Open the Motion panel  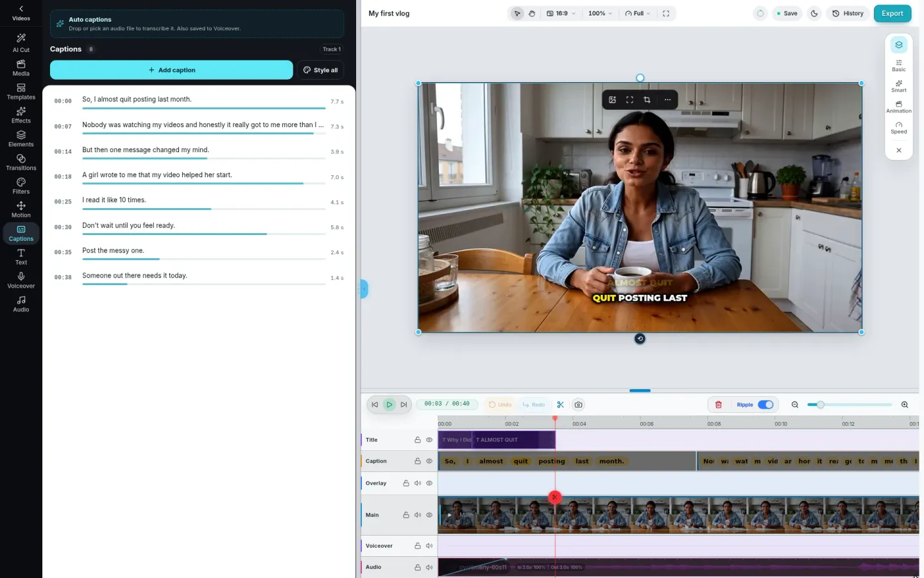click(x=21, y=209)
